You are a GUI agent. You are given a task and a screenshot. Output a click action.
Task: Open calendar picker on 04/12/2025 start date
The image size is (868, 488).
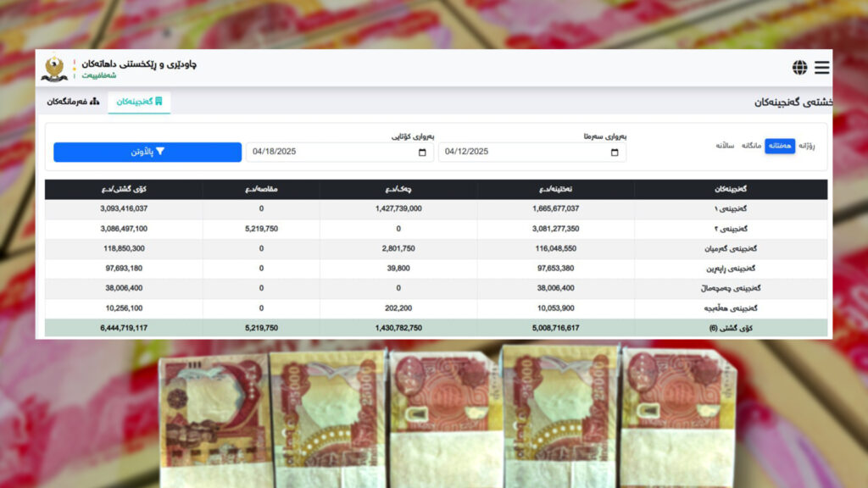pos(615,152)
